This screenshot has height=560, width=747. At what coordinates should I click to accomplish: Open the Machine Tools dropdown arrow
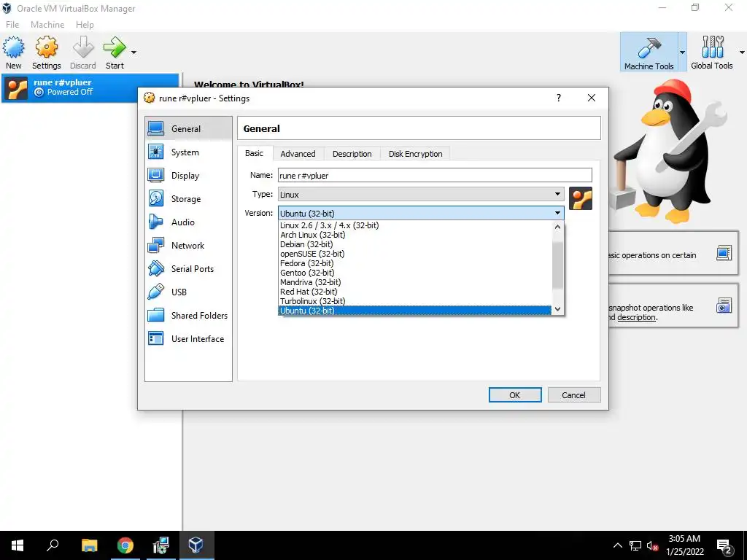[682, 52]
